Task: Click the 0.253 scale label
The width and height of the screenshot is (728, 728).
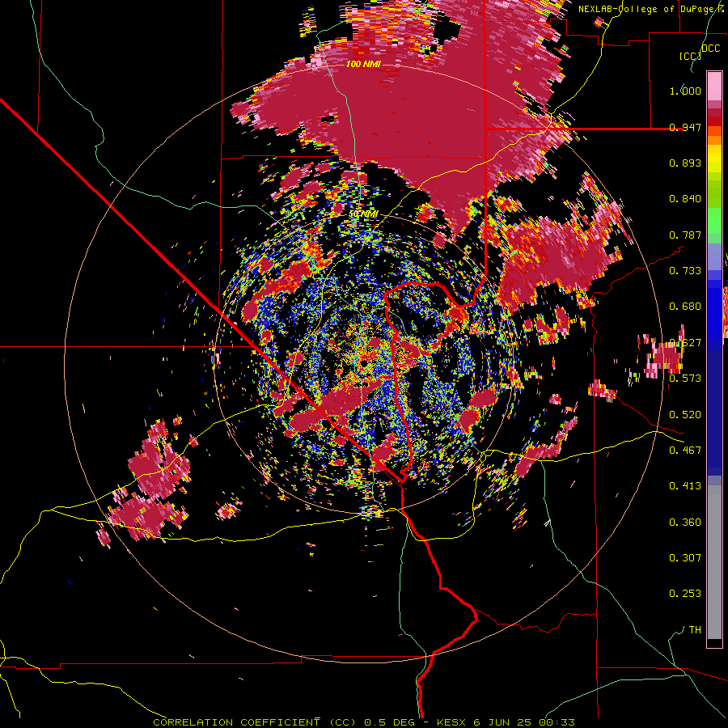Action: tap(685, 594)
